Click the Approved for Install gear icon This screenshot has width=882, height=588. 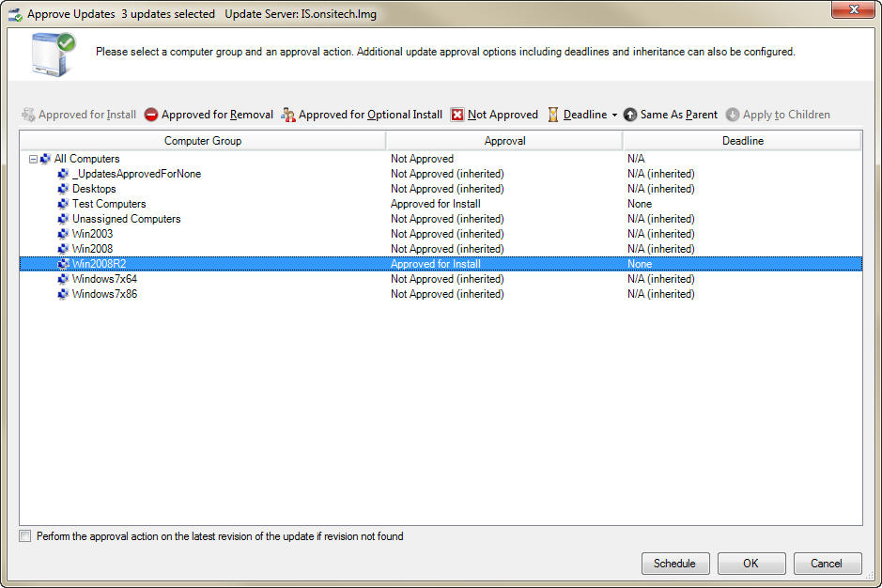pyautogui.click(x=28, y=115)
